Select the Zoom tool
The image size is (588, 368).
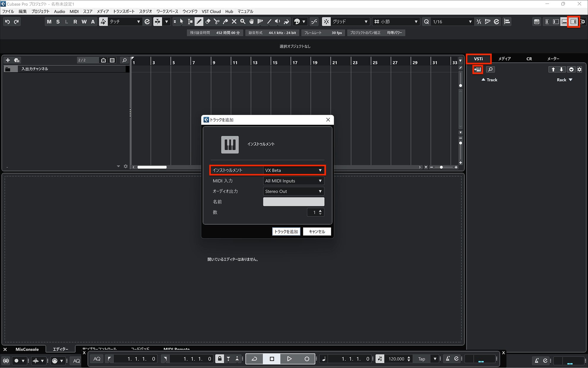coord(243,21)
